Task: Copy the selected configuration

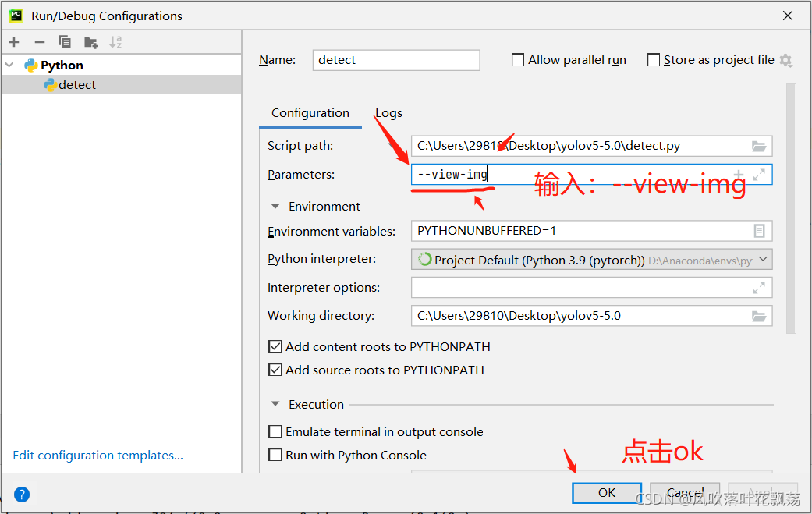Action: (x=65, y=42)
